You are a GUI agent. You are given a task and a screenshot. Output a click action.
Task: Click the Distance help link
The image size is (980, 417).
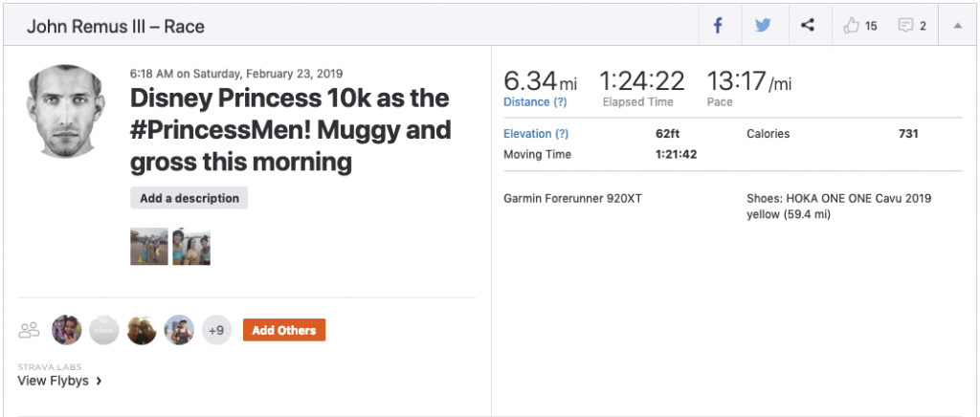tap(535, 102)
